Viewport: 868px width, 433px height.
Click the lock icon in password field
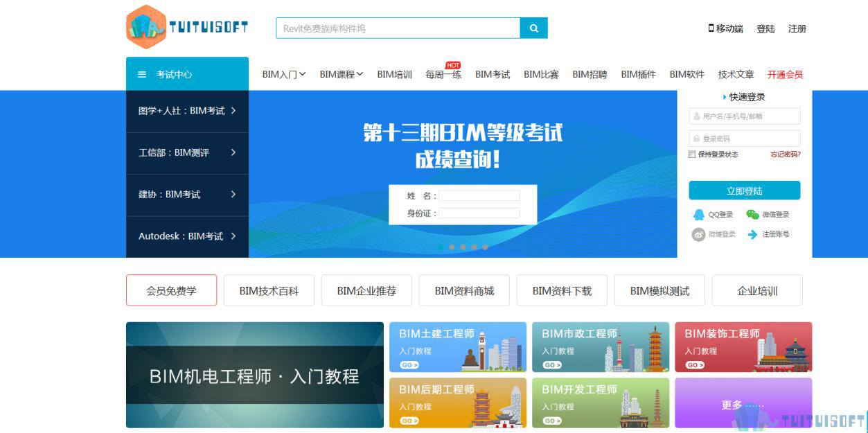696,139
